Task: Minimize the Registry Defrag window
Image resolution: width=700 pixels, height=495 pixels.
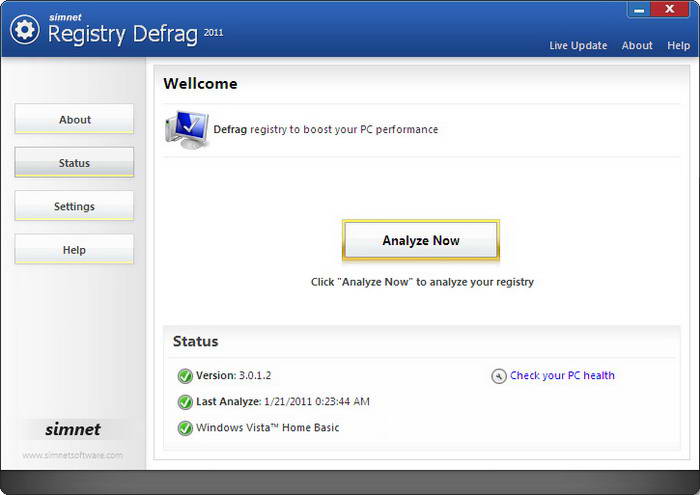Action: tap(639, 9)
